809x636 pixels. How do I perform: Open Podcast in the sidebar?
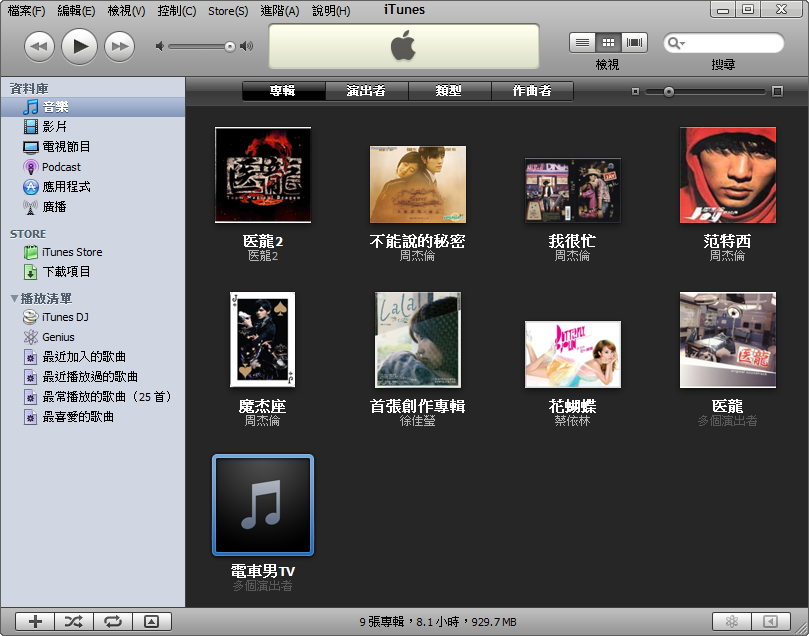(93, 167)
